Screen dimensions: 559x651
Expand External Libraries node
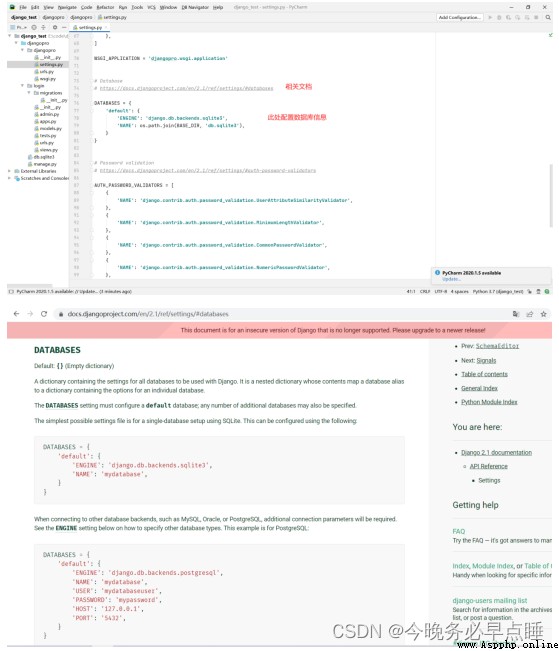(x=10, y=171)
